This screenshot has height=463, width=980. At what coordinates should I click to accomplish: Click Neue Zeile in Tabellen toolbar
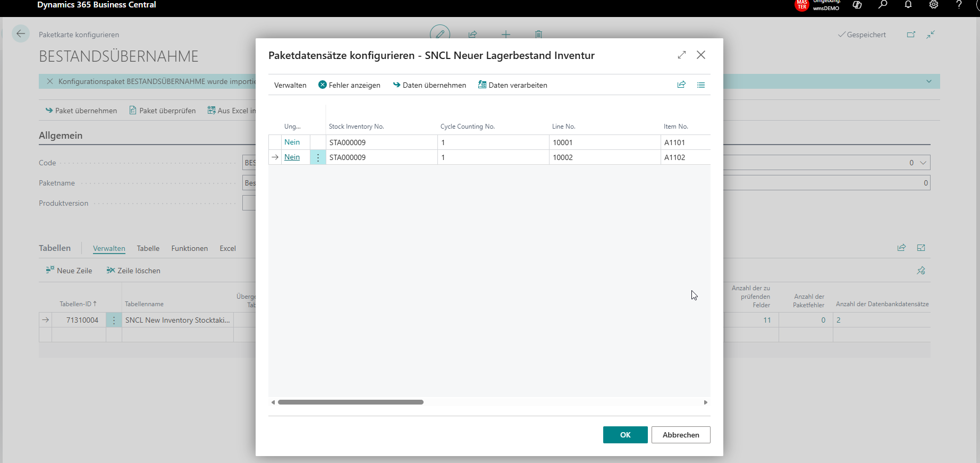click(69, 271)
